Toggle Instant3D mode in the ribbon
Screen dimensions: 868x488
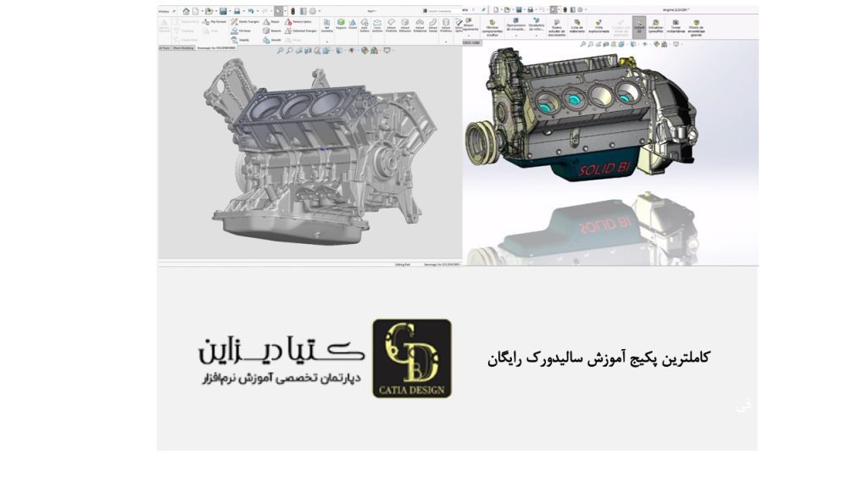click(638, 25)
